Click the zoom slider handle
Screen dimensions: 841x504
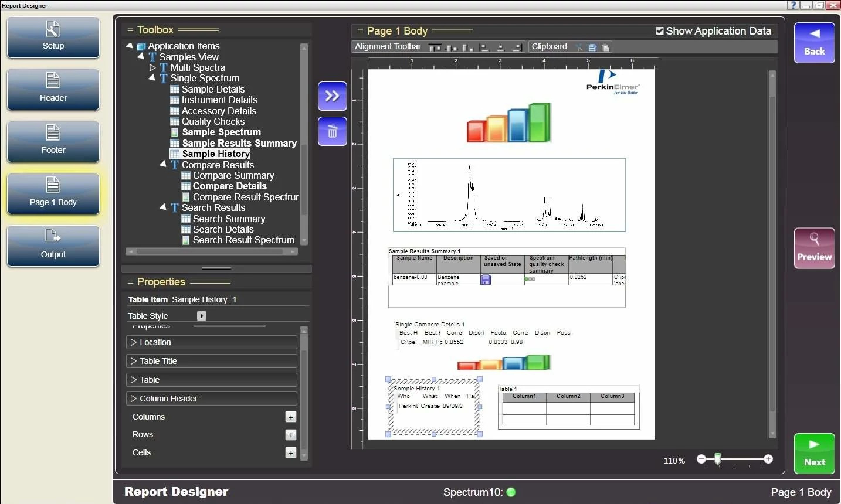click(x=717, y=459)
